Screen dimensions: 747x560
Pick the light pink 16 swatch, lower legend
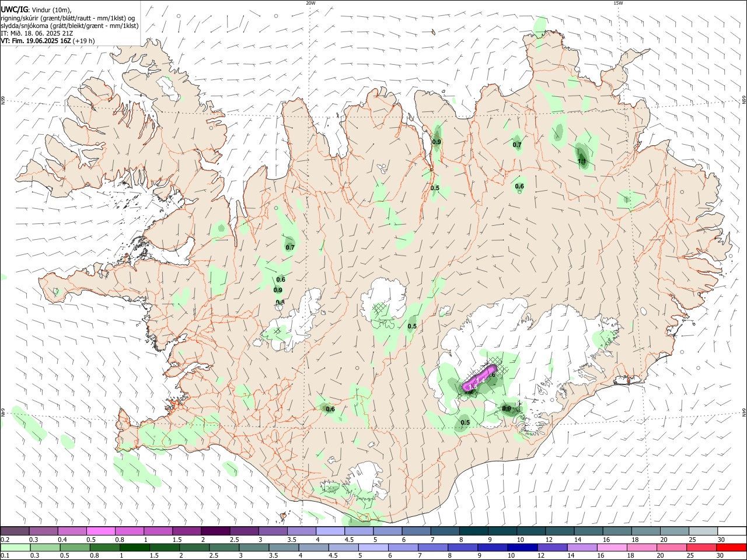point(612,548)
